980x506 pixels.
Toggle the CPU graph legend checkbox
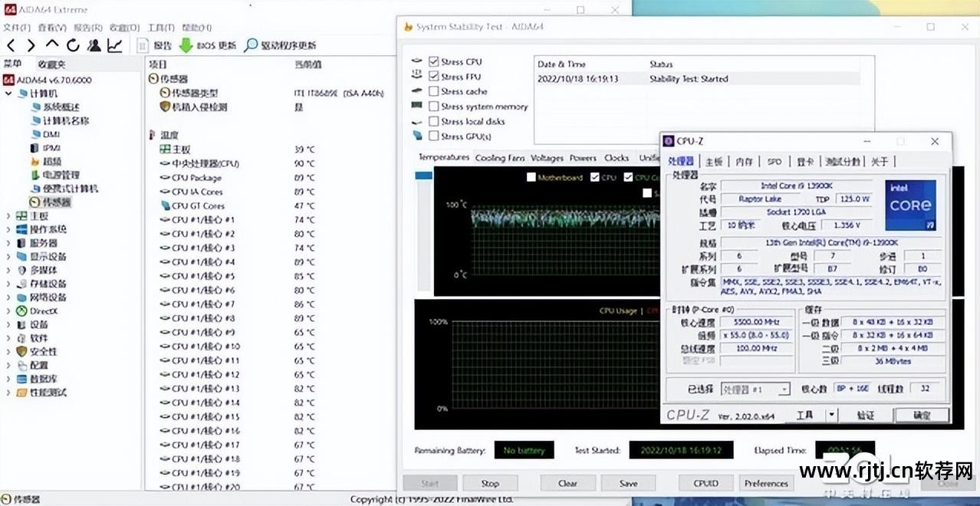[595, 177]
